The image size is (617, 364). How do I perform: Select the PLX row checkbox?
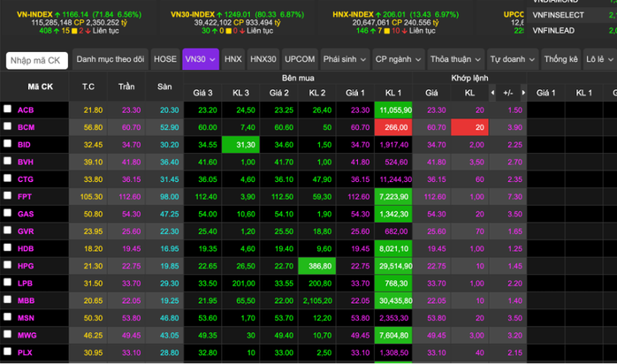pos(7,352)
